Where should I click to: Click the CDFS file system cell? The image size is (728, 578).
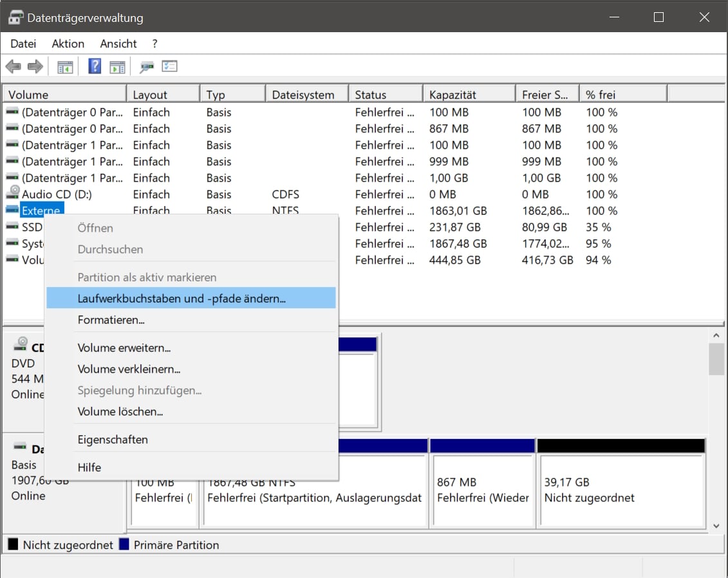[286, 194]
